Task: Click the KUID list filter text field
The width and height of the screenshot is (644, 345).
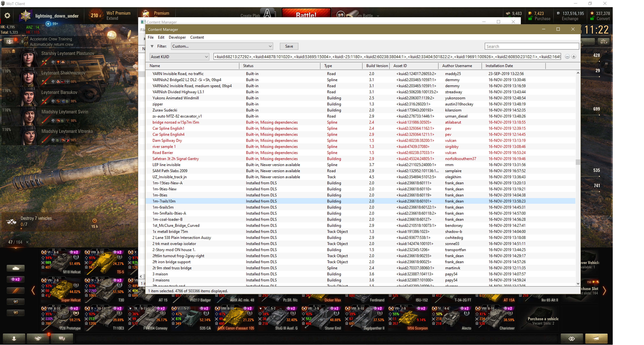Action: [387, 57]
